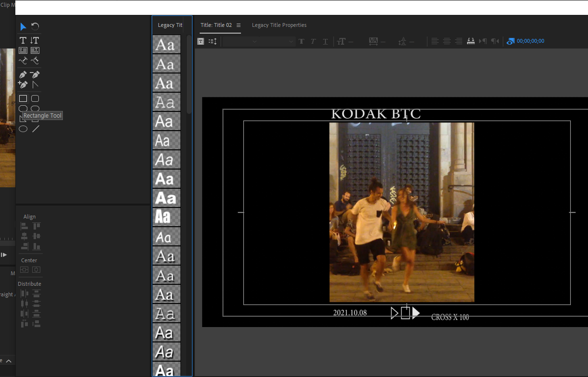Select the small square shape on canvas
The image size is (588, 377).
(406, 313)
